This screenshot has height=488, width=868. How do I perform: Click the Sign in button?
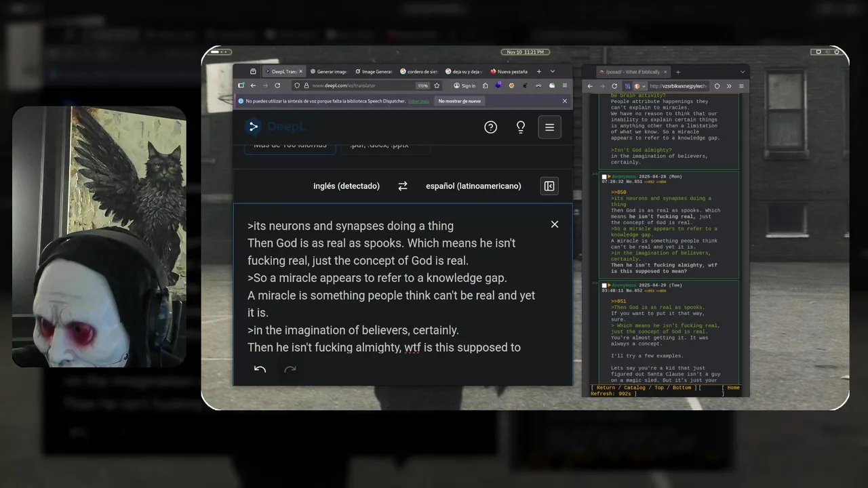(465, 85)
